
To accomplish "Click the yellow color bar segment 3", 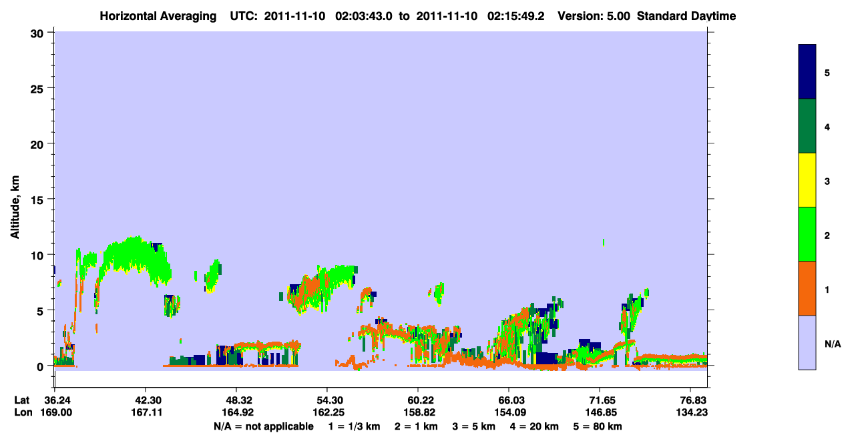I will point(807,180).
